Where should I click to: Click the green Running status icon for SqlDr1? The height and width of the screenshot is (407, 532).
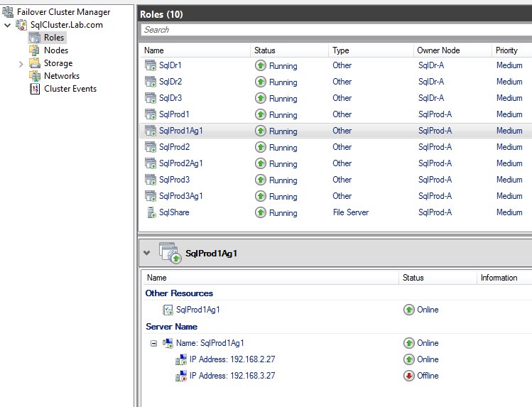(261, 65)
